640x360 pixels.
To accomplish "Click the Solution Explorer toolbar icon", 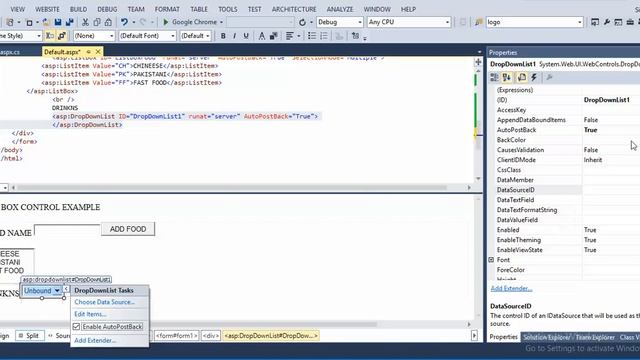I will 595,22.
